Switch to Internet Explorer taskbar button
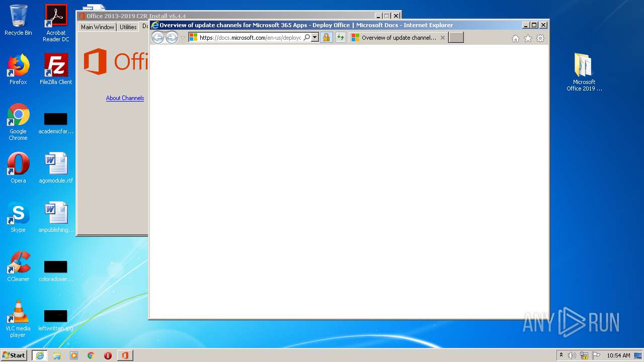644x362 pixels. [40, 355]
